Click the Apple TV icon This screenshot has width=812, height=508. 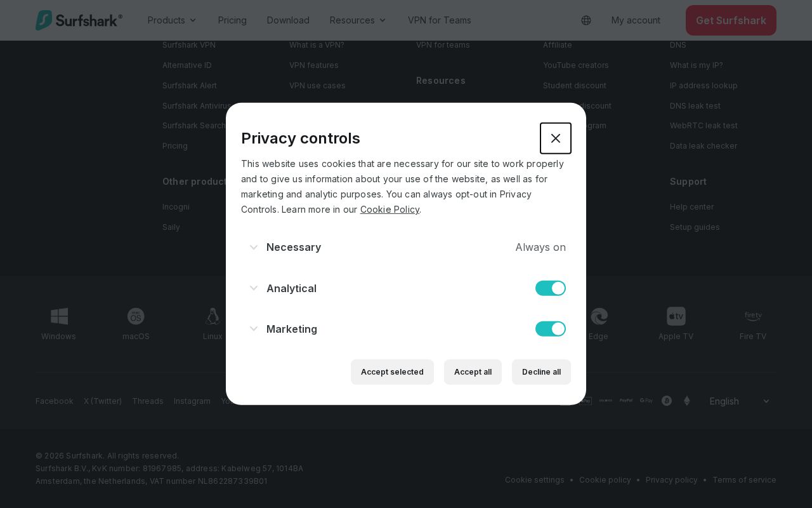[676, 316]
